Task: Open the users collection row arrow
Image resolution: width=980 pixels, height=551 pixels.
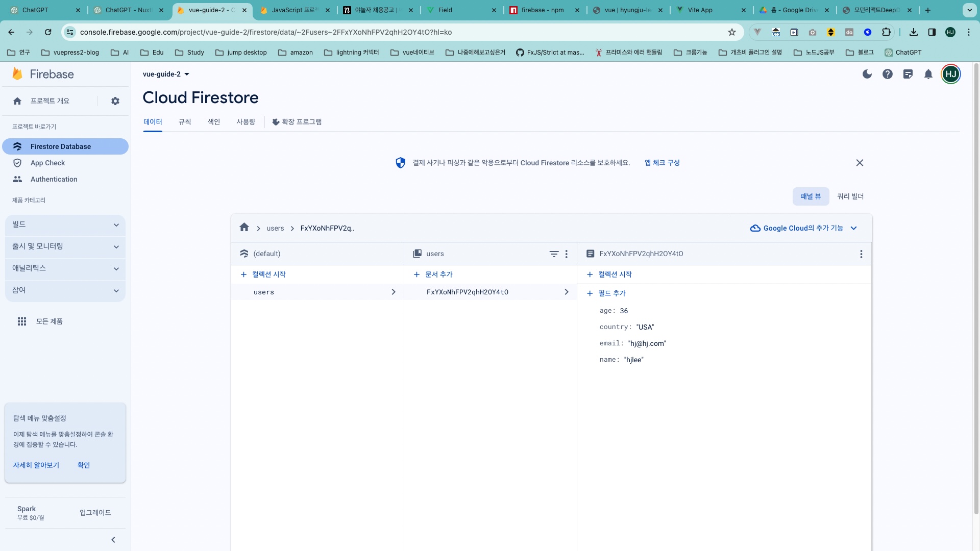Action: (394, 292)
